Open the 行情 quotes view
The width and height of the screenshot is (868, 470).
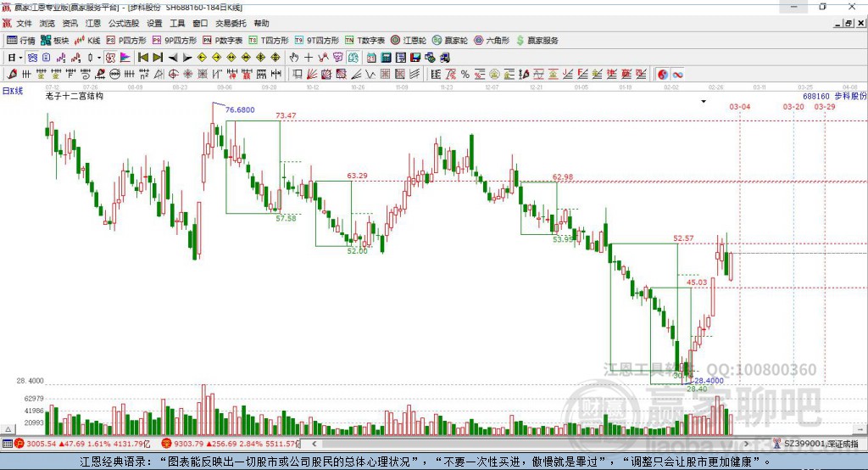21,41
